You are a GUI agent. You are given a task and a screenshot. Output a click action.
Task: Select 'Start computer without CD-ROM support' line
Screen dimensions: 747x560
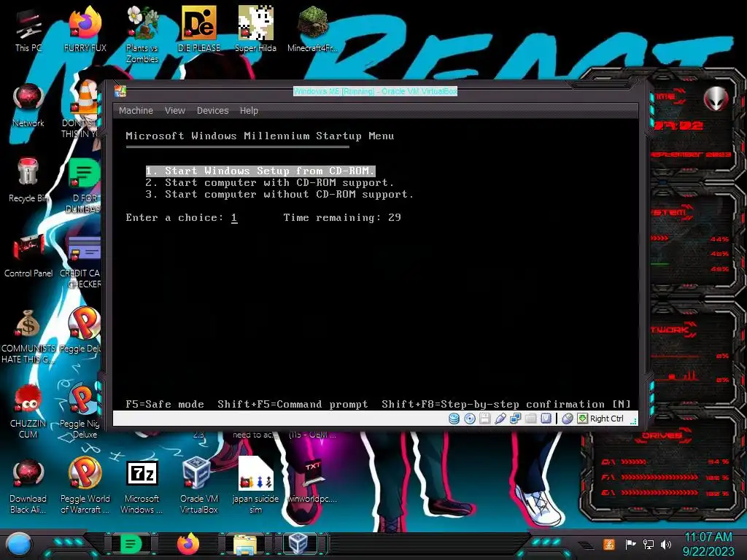(x=279, y=194)
